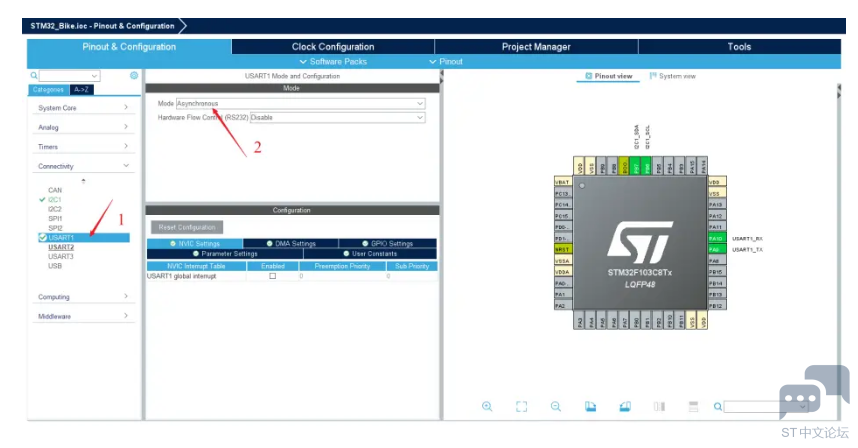Select SPI1 in the Connectivity list
Viewport: 858px width, 448px height.
pyautogui.click(x=55, y=218)
